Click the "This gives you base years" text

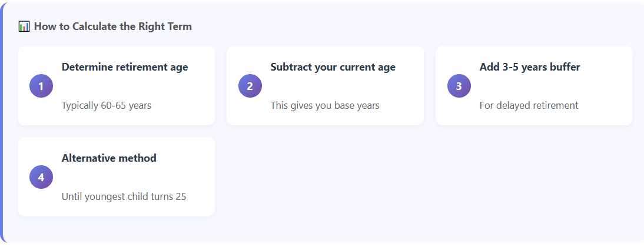(x=325, y=106)
